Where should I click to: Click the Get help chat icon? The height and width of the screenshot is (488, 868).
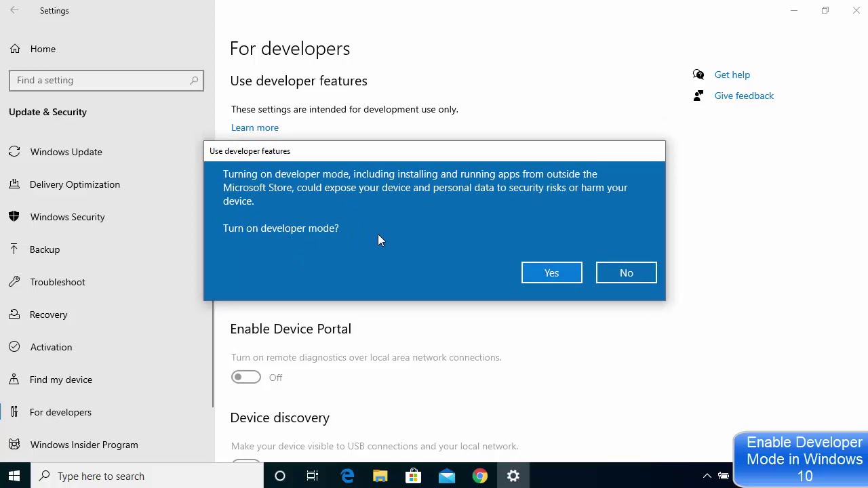coord(698,75)
